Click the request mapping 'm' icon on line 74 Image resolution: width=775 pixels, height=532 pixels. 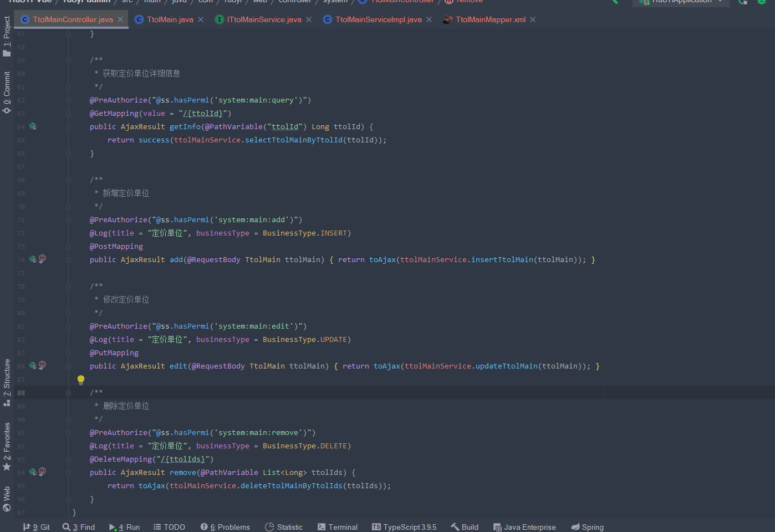click(42, 259)
